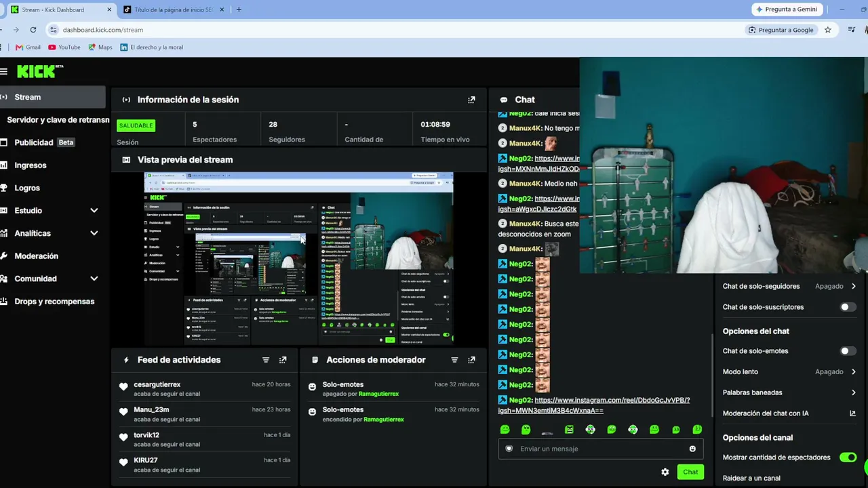Click the browser address bar URL
This screenshot has width=868, height=488.
103,30
